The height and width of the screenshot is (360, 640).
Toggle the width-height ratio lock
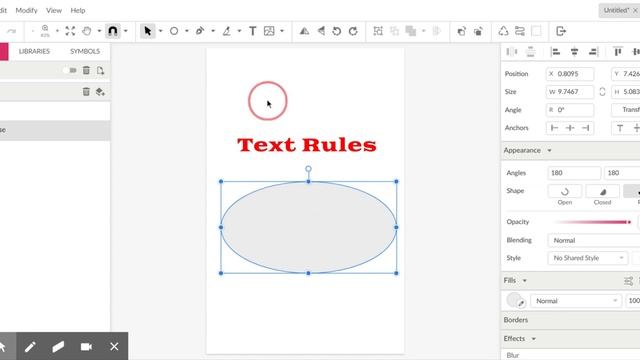pos(602,92)
